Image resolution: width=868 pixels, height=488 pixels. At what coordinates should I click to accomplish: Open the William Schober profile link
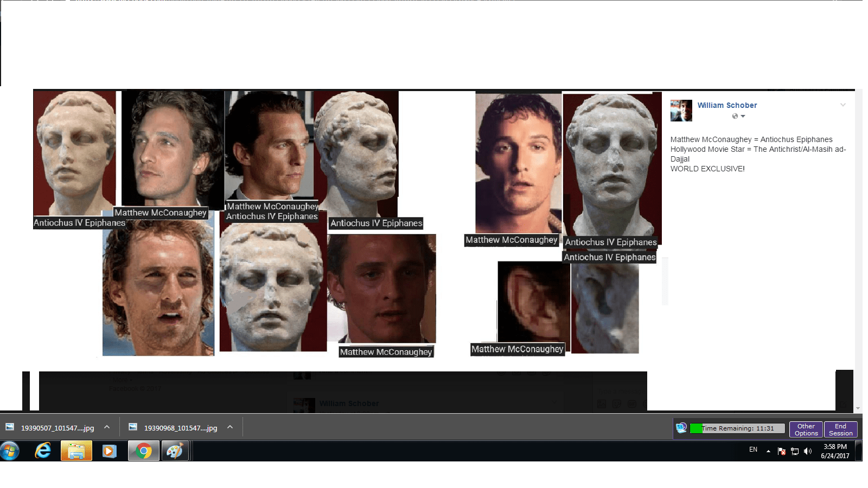click(727, 105)
